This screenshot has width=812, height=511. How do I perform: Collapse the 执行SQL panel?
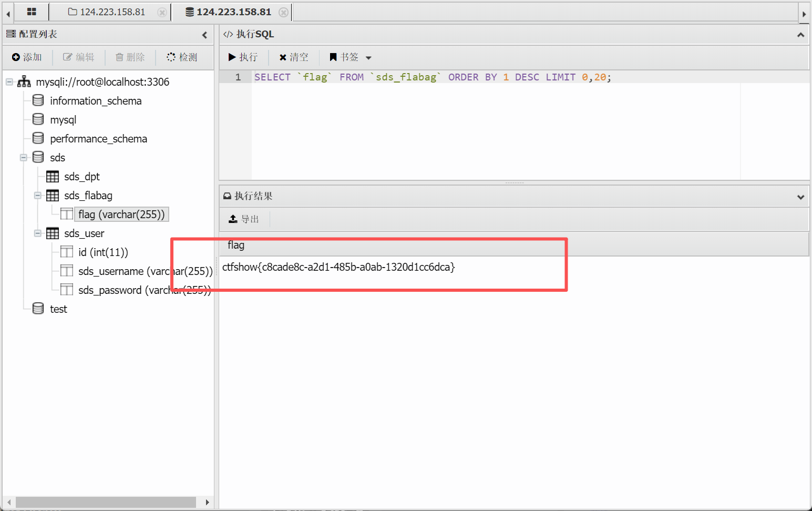[x=800, y=35]
